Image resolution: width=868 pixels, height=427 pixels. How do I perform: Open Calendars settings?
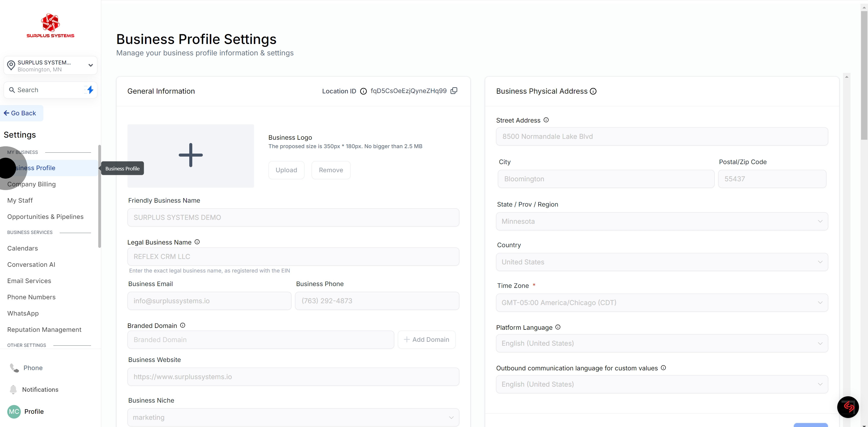tap(22, 248)
